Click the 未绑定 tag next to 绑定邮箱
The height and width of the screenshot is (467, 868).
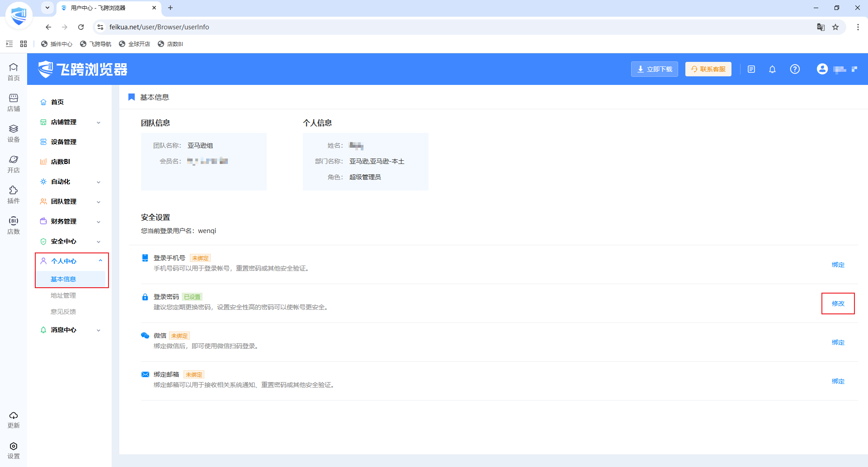(x=194, y=375)
